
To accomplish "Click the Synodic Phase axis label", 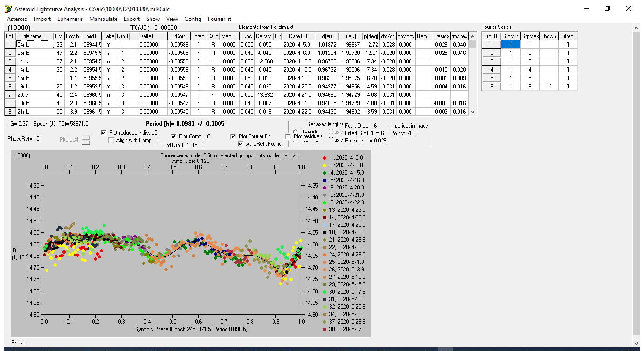I will pyautogui.click(x=191, y=329).
